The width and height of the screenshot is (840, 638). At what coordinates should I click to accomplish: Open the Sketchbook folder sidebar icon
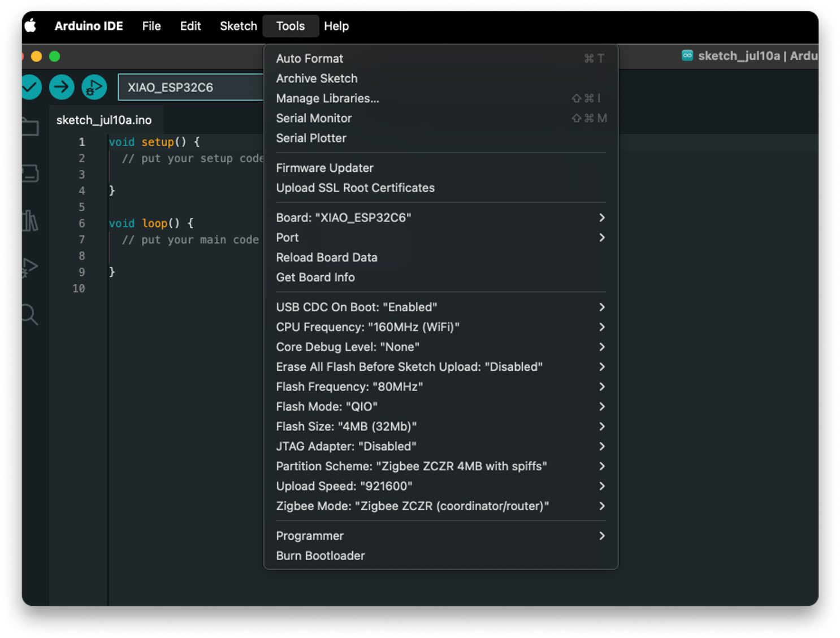[x=30, y=127]
